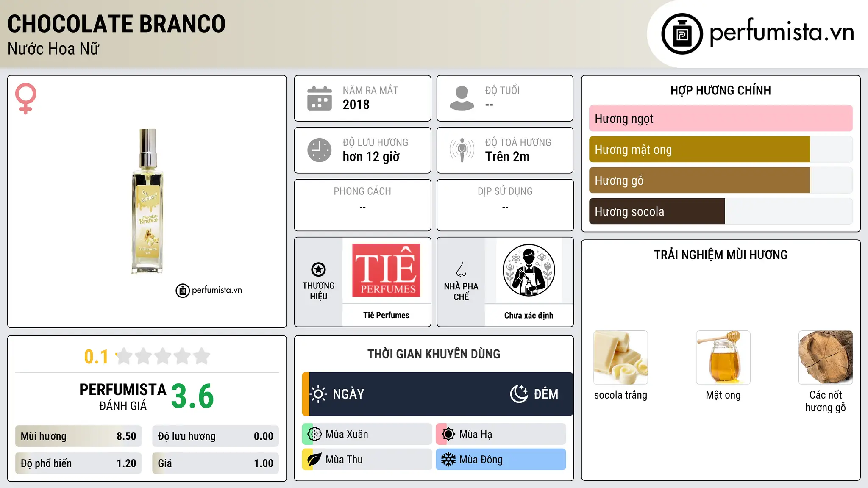This screenshot has width=868, height=488.
Task: Click the NGÀY label
Action: [x=348, y=394]
